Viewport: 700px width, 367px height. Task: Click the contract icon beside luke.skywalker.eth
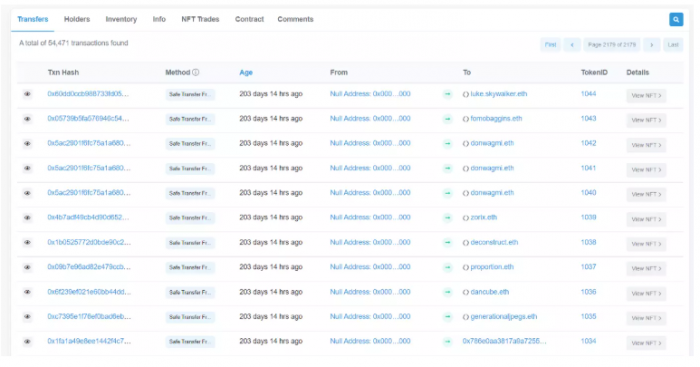click(x=466, y=95)
